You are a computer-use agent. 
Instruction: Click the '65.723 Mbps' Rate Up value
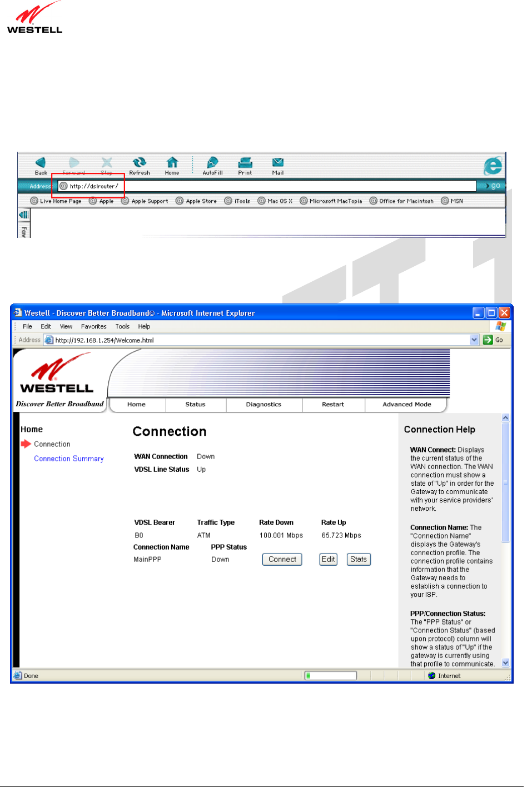tap(341, 536)
